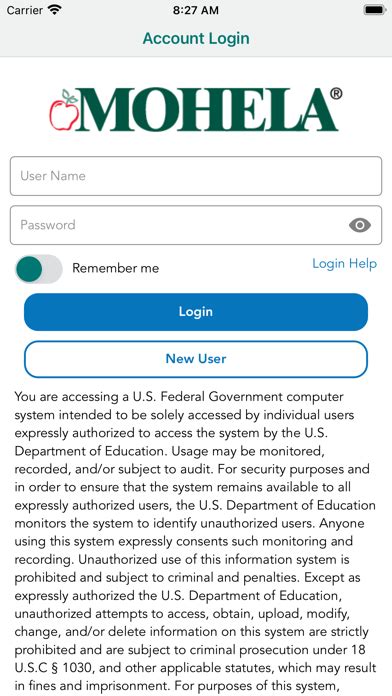Image resolution: width=392 pixels, height=696 pixels.
Task: Click the blue Login button
Action: click(196, 312)
